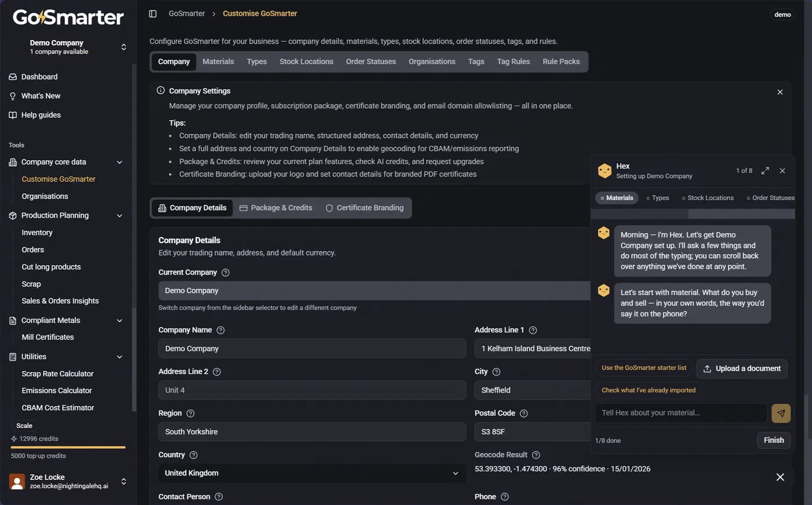Screen dimensions: 812x505
Task: Click help icon beside Address Line 2
Action: 217,371
